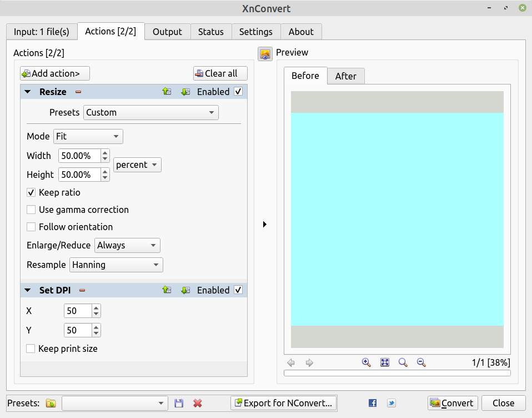Delete preset with the red X icon
This screenshot has height=418, width=532.
pos(197,403)
